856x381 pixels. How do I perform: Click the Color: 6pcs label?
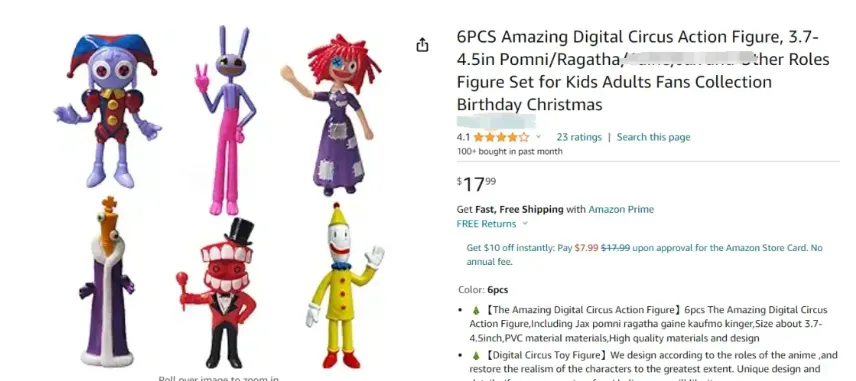[x=483, y=289]
